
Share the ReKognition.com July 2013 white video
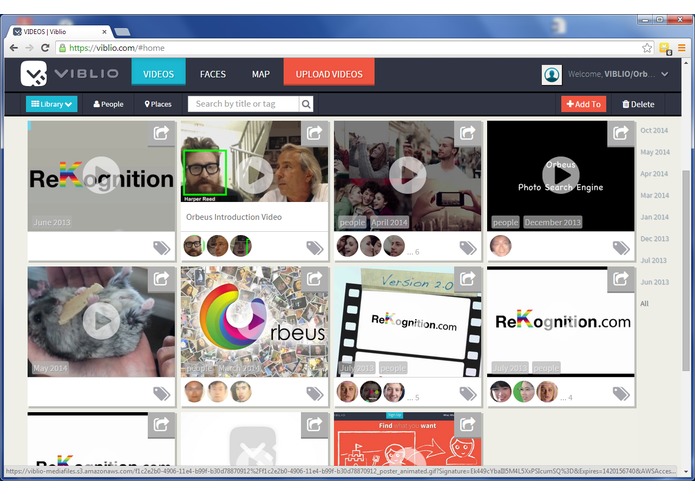(621, 279)
